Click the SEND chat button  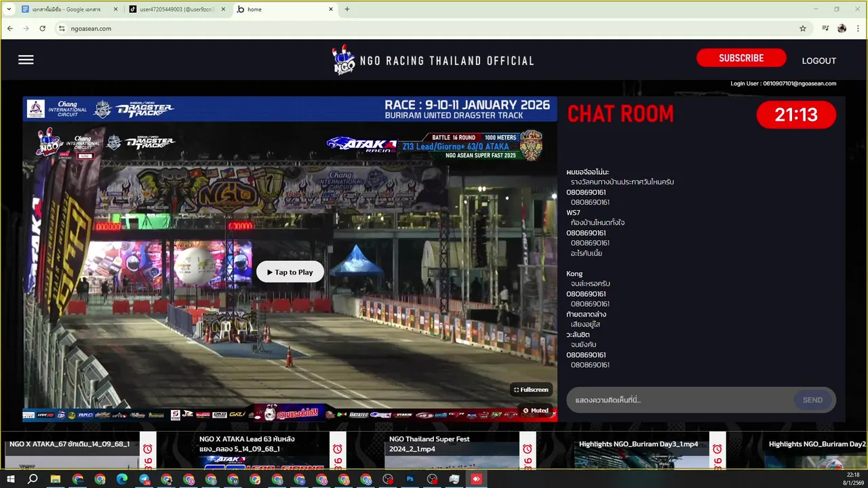tap(812, 400)
